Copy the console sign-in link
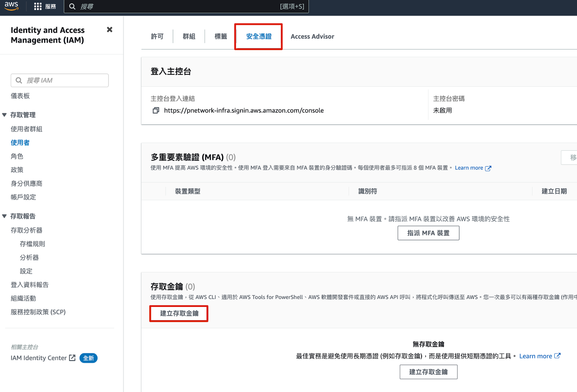This screenshot has width=577, height=392. pos(156,110)
